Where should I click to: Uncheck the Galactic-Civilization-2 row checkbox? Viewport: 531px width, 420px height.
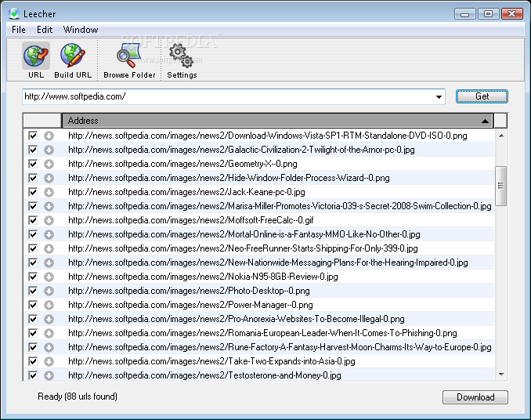pyautogui.click(x=33, y=150)
